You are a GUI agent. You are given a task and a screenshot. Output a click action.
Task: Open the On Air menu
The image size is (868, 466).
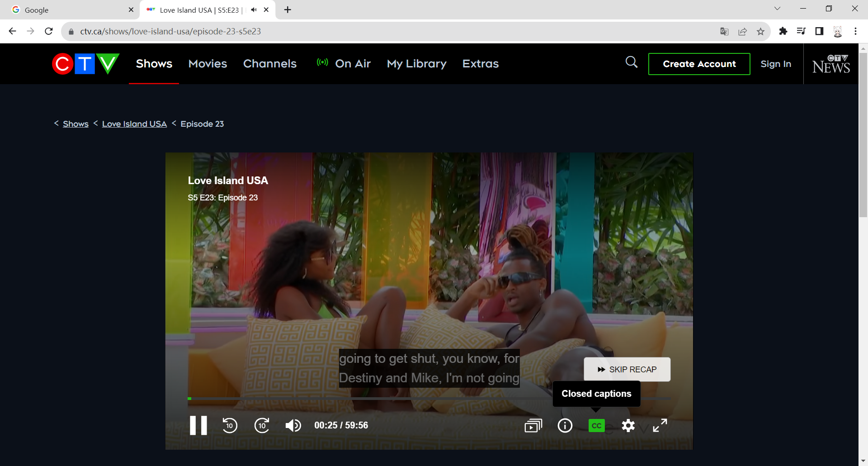pos(344,64)
